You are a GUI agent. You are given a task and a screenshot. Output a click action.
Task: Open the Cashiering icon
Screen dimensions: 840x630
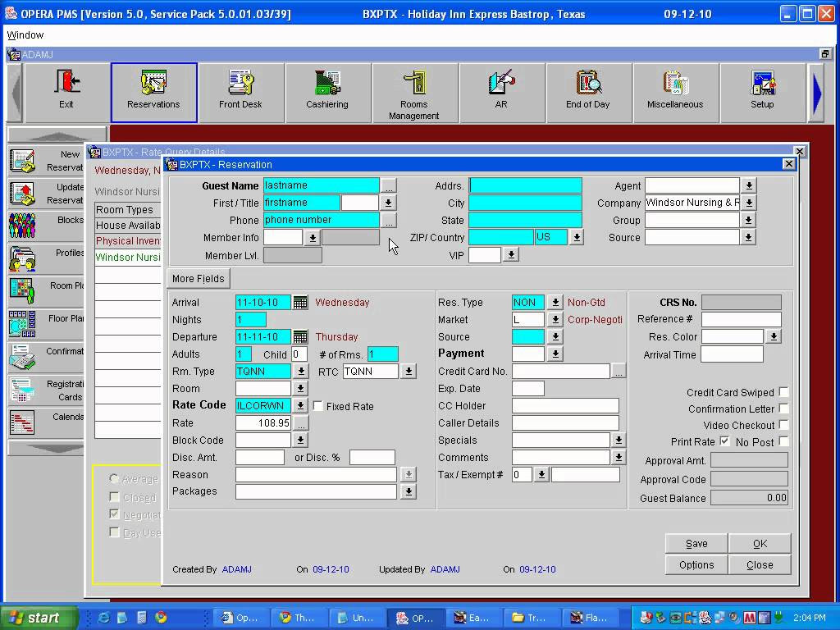[327, 93]
